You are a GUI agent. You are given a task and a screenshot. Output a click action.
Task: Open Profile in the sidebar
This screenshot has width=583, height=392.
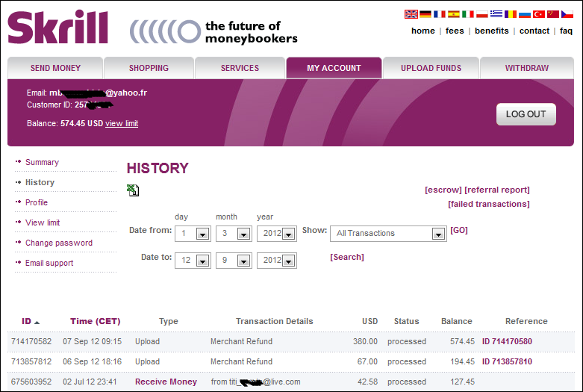[x=37, y=202]
